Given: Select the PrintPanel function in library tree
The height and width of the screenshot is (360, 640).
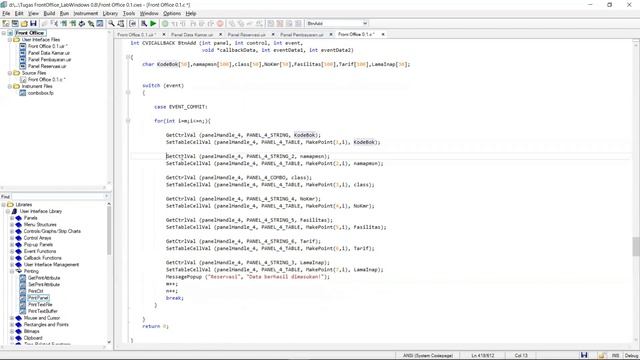Looking at the screenshot, I should [x=38, y=298].
